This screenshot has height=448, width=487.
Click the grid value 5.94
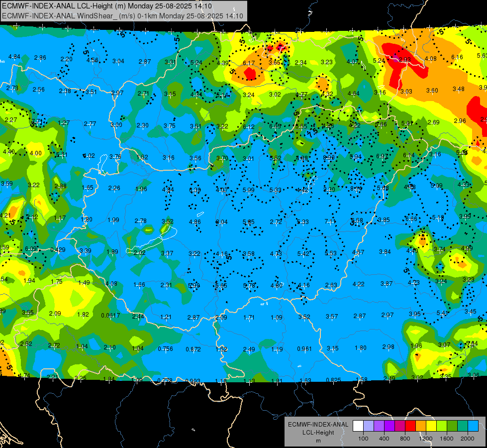click(356, 157)
